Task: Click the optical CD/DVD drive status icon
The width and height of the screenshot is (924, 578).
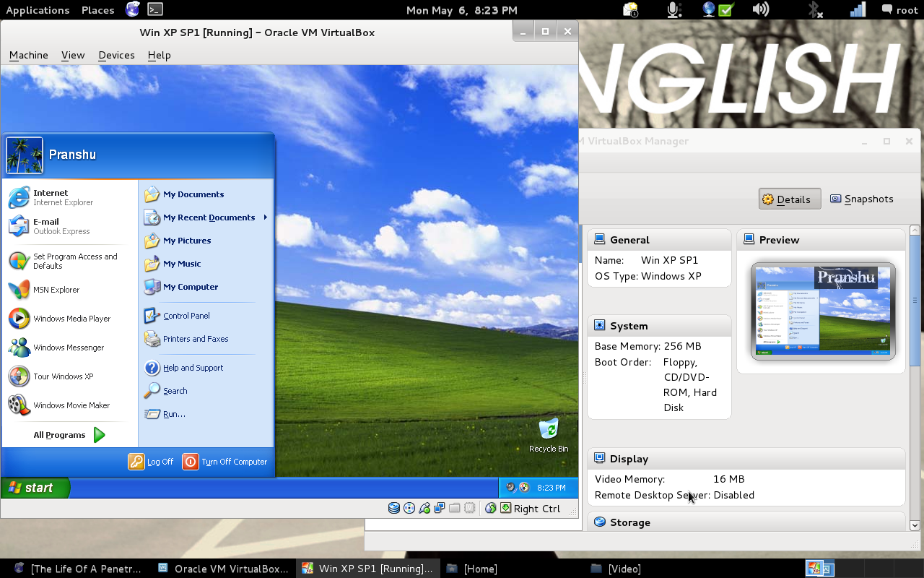Action: pos(409,508)
